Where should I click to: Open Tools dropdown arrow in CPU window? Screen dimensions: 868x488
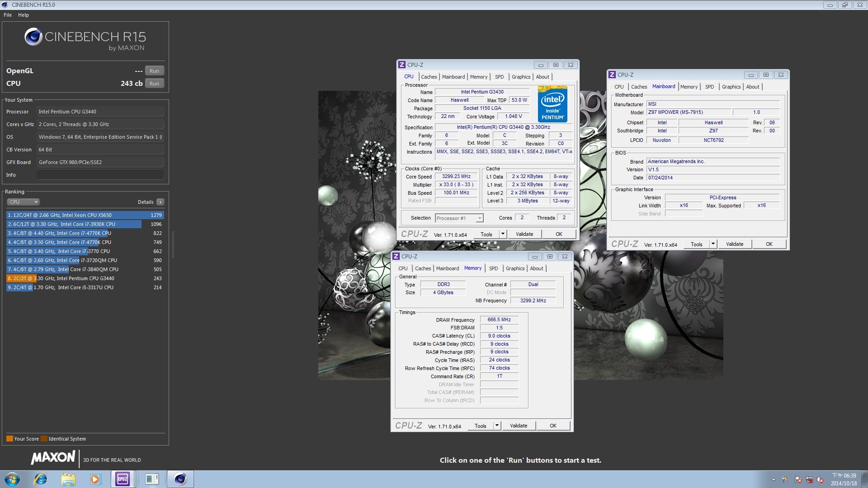[x=503, y=234]
